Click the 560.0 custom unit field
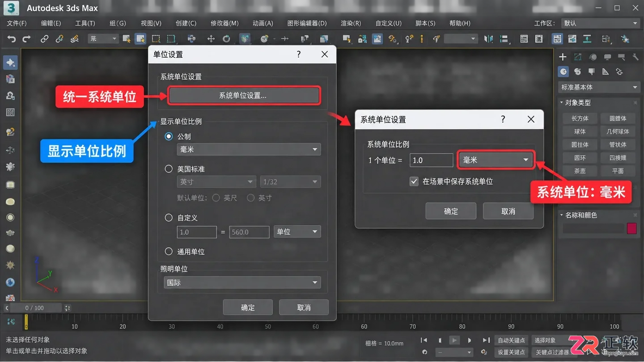644x362 pixels. 249,232
